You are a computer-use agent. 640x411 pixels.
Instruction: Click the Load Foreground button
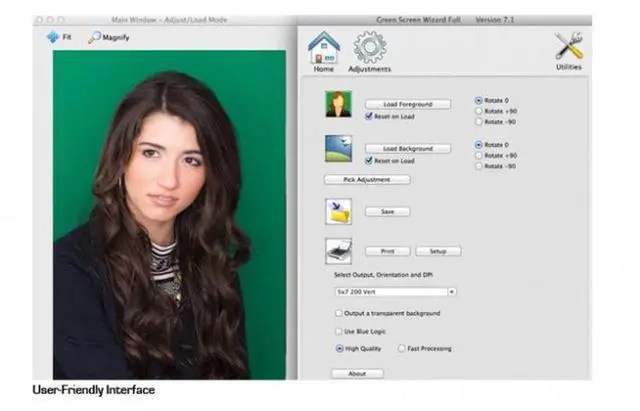point(408,104)
